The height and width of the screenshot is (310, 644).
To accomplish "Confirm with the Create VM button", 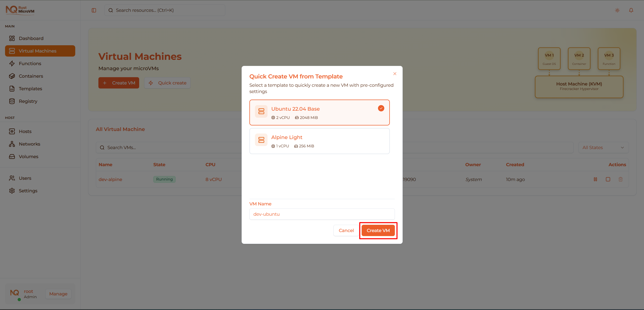I will (378, 230).
